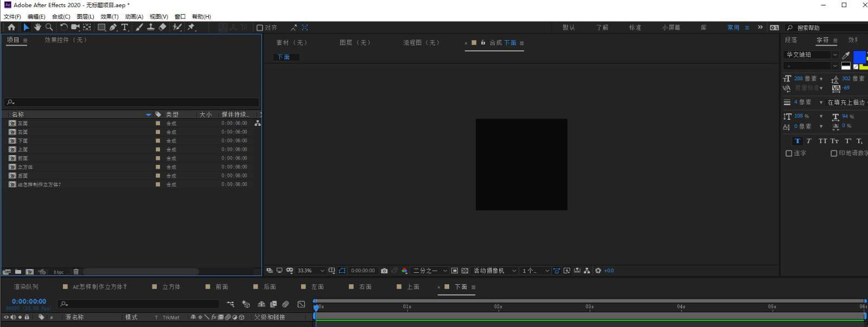Click the 8 bpc color depth button
This screenshot has width=868, height=327.
click(x=59, y=272)
